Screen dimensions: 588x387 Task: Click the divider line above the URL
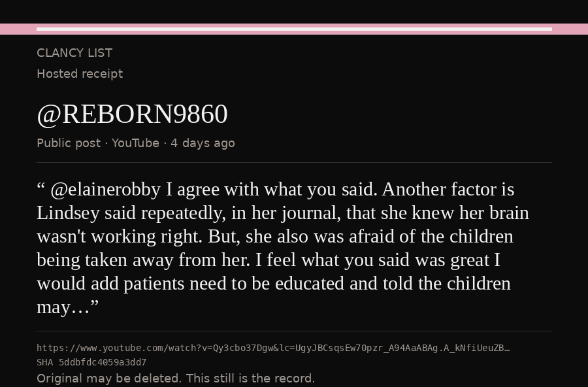point(294,331)
